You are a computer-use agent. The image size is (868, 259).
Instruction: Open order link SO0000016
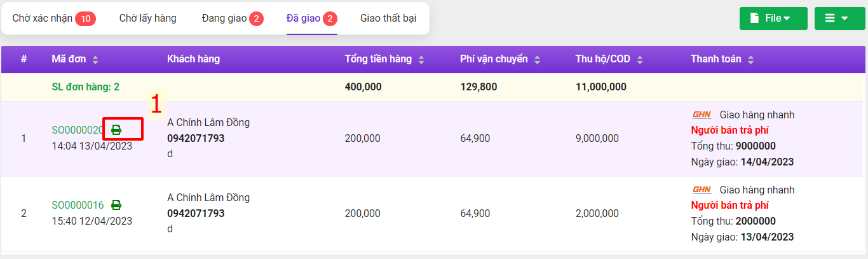(77, 205)
